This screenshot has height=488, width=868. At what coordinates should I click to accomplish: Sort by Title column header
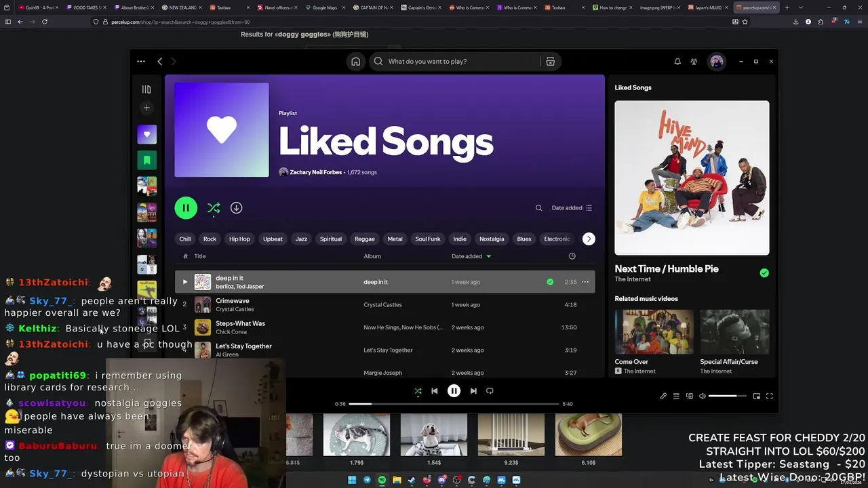pyautogui.click(x=200, y=256)
